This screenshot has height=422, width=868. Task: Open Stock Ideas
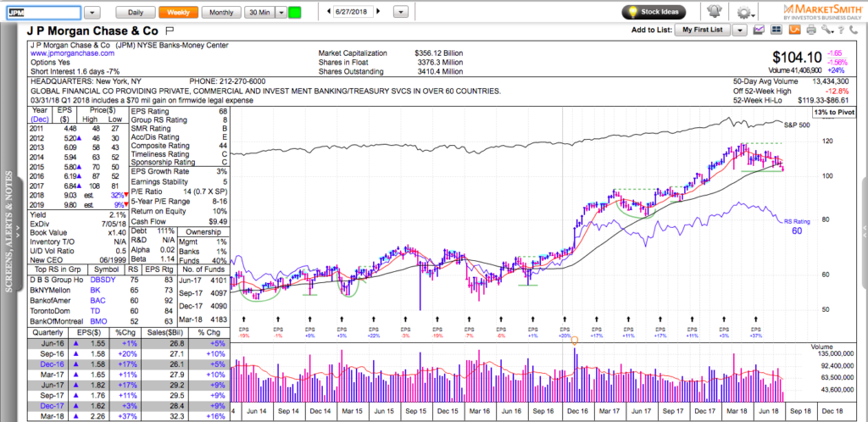click(x=655, y=12)
